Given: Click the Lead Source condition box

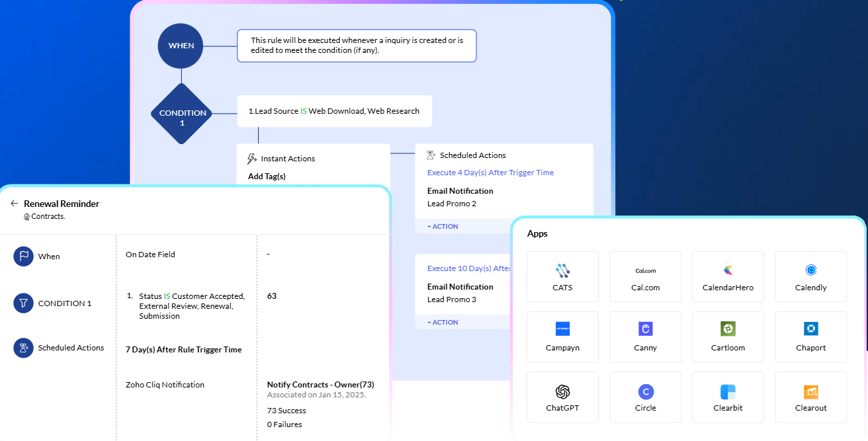Looking at the screenshot, I should pyautogui.click(x=335, y=111).
